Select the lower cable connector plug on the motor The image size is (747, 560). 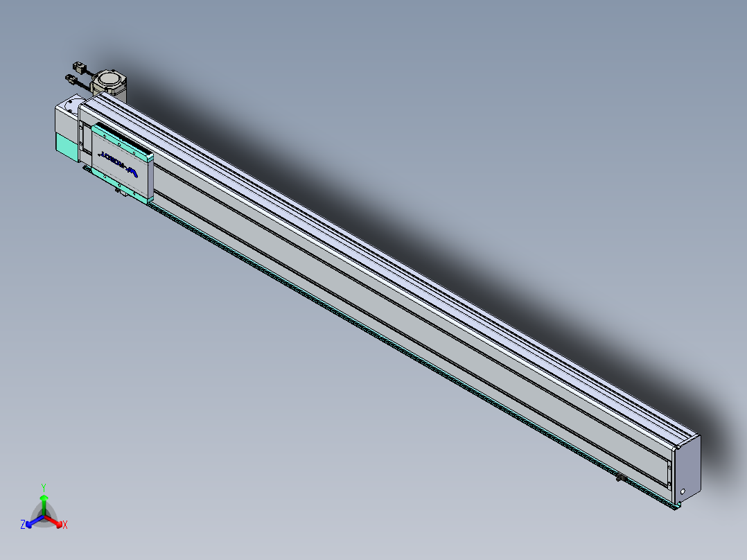coord(71,80)
